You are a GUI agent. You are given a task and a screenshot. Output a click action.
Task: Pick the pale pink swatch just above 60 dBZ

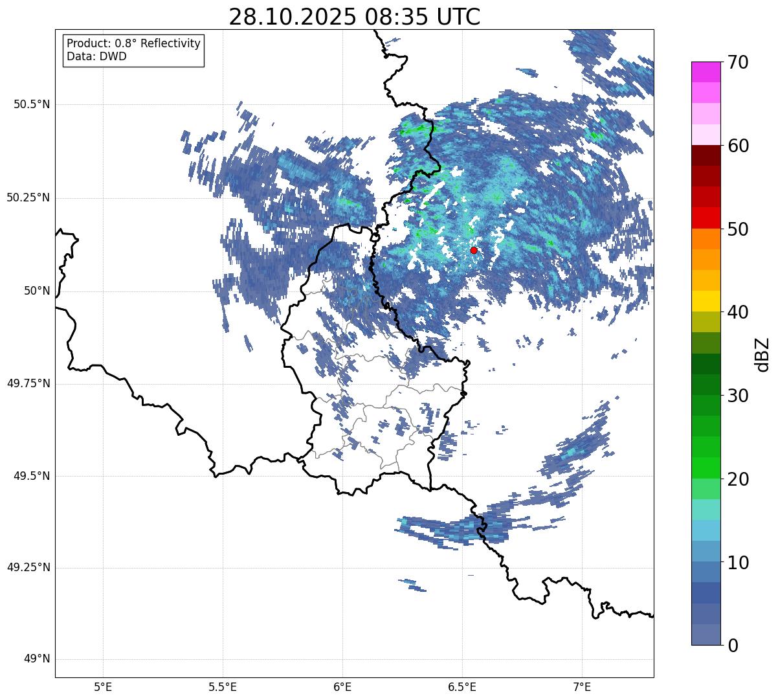pyautogui.click(x=706, y=135)
